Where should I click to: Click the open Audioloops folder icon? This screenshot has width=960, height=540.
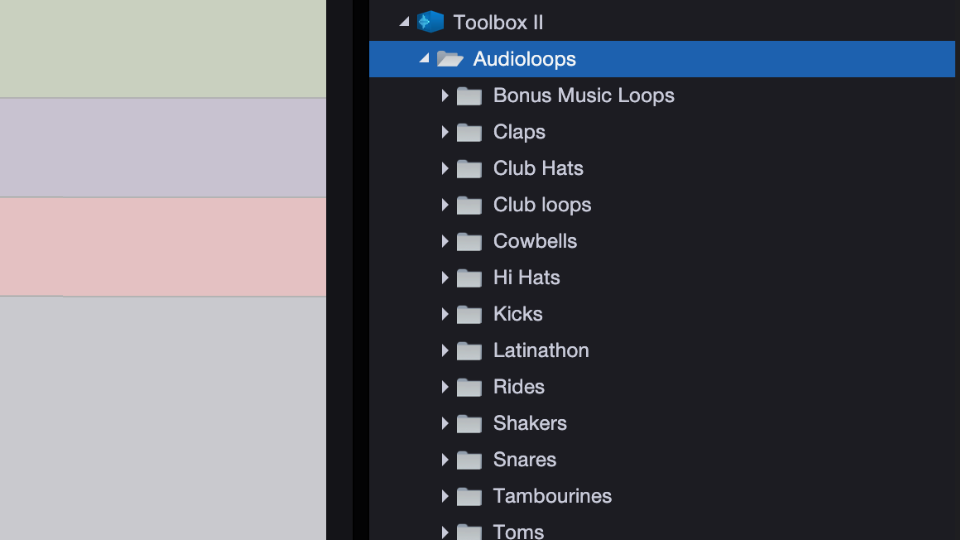pos(450,59)
